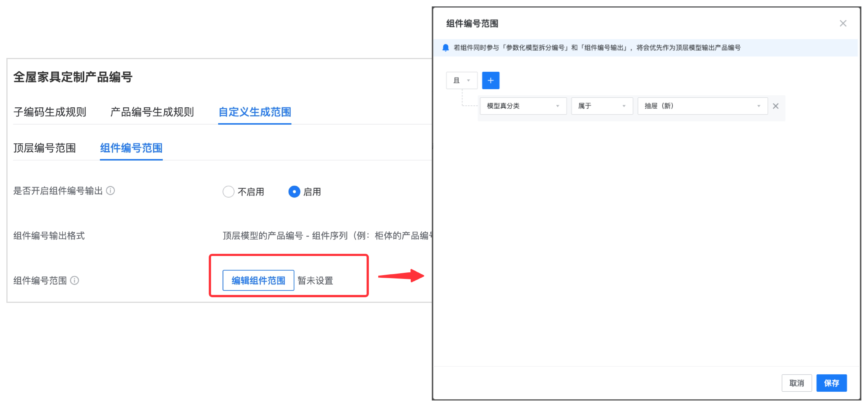
Task: Select the 不启用 radio option
Action: (x=228, y=192)
